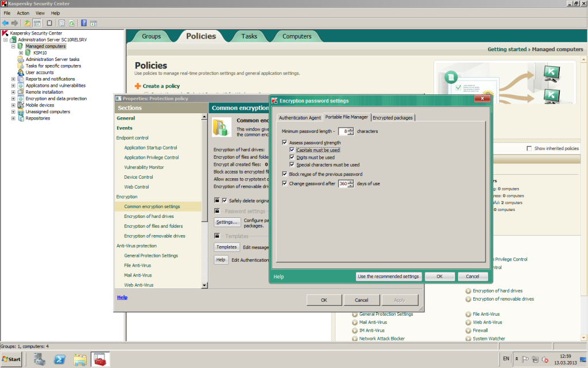Click Cancel in Encryption password settings

pyautogui.click(x=473, y=277)
